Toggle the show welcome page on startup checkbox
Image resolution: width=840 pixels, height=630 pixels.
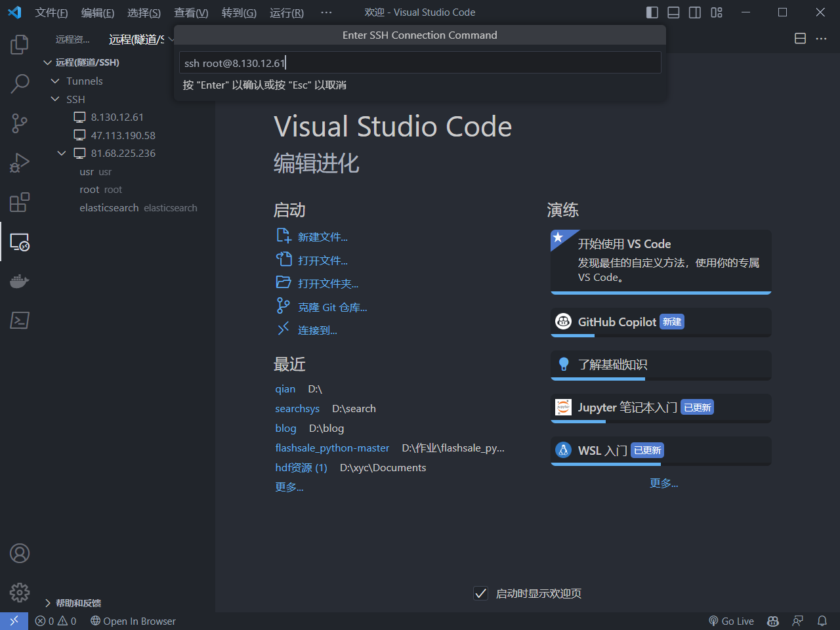point(481,593)
